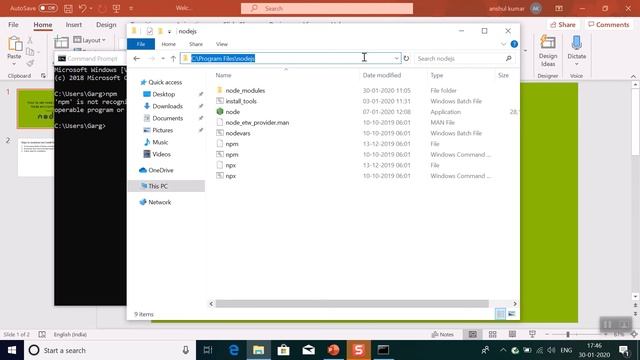This screenshot has width=640, height=360.
Task: Open Paste options dropdown arrow
Action: pos(14,64)
